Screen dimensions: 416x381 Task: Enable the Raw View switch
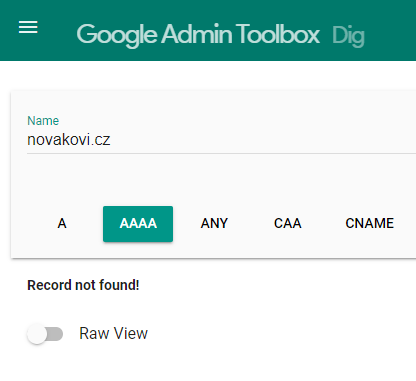[x=45, y=334]
